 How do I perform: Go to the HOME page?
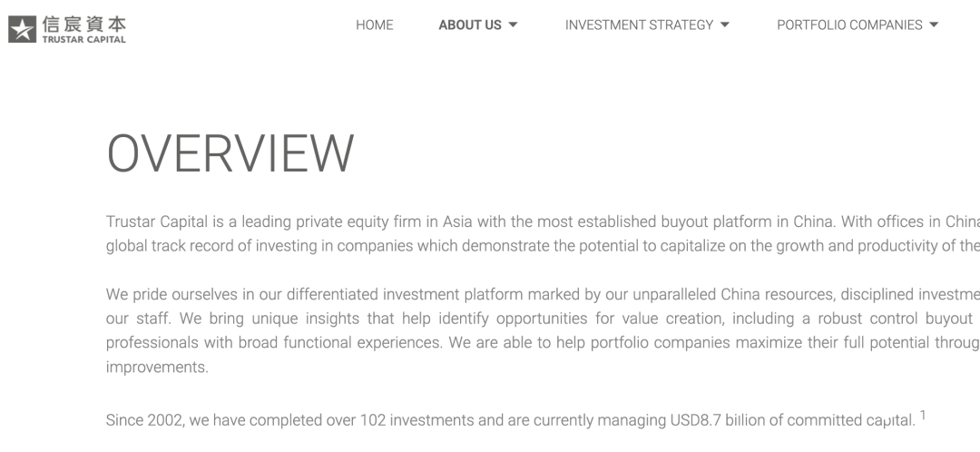pos(374,25)
